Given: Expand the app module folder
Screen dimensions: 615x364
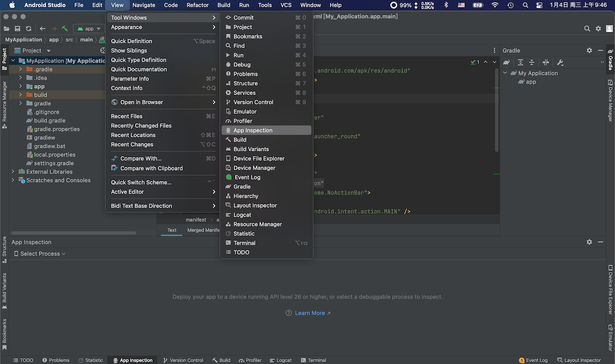Looking at the screenshot, I should (x=21, y=86).
